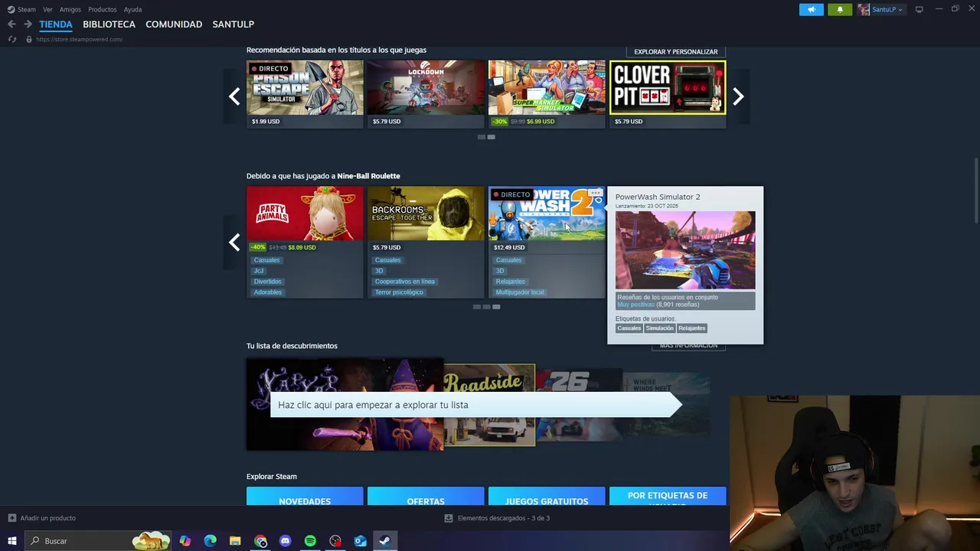Screen dimensions: 980x551
Task: Click the POR ETIQUETAS DE USUARIO button
Action: tap(668, 497)
